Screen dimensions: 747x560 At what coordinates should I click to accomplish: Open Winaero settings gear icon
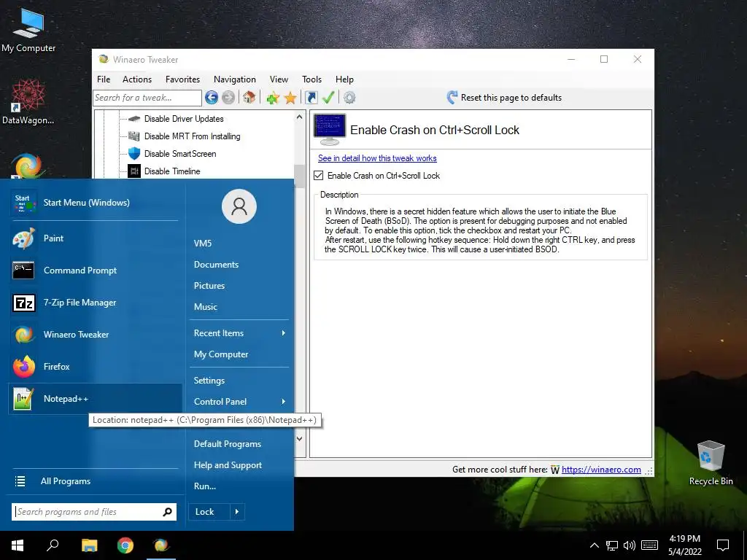pyautogui.click(x=349, y=98)
